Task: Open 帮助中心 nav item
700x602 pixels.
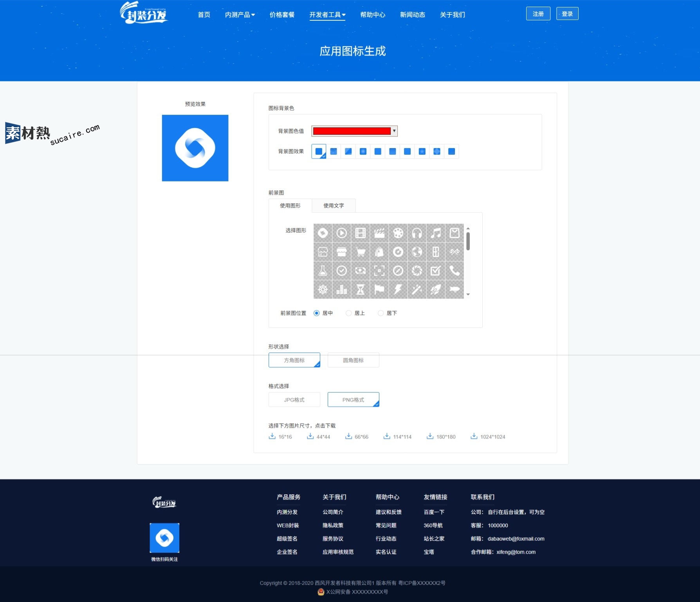Action: [x=373, y=15]
